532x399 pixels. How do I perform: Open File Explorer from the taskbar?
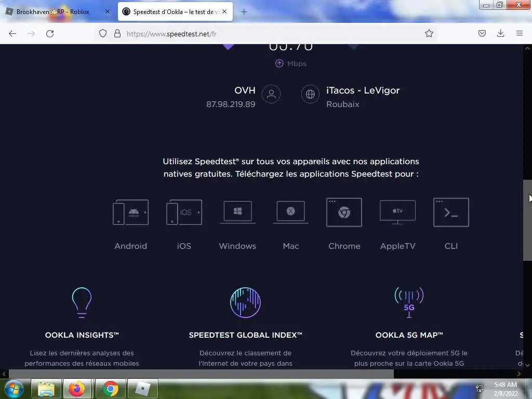point(46,389)
